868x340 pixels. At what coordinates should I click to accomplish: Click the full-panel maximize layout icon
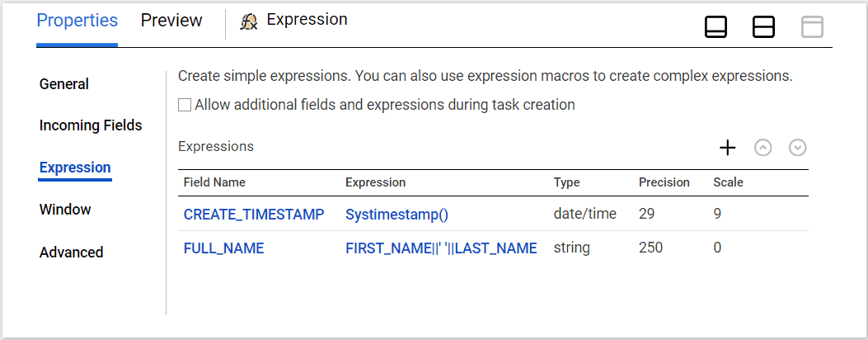tap(812, 27)
